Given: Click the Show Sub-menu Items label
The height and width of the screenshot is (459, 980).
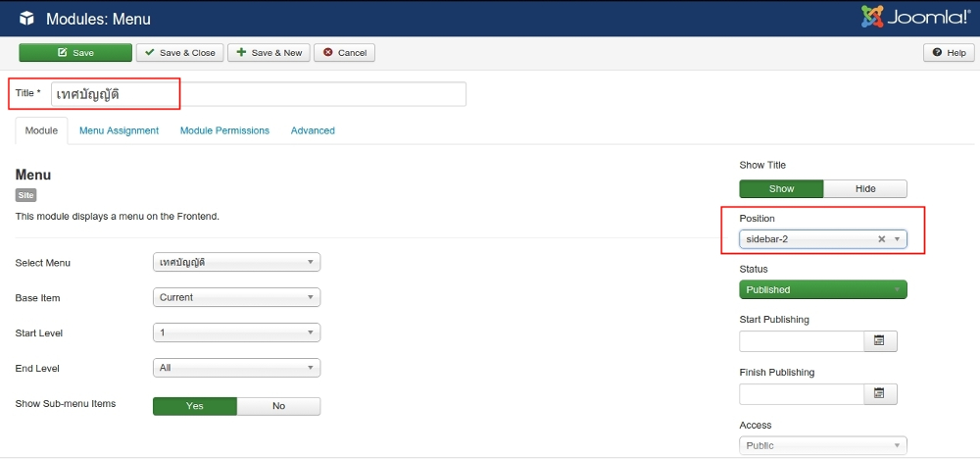Looking at the screenshot, I should pyautogui.click(x=66, y=403).
